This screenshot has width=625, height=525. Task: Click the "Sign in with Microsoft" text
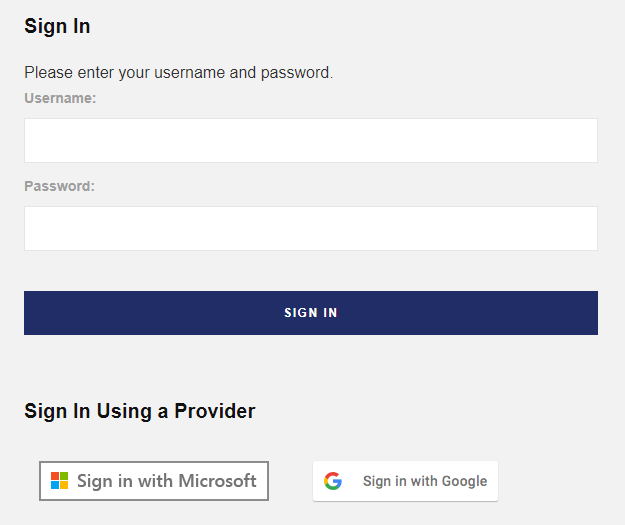pyautogui.click(x=167, y=481)
